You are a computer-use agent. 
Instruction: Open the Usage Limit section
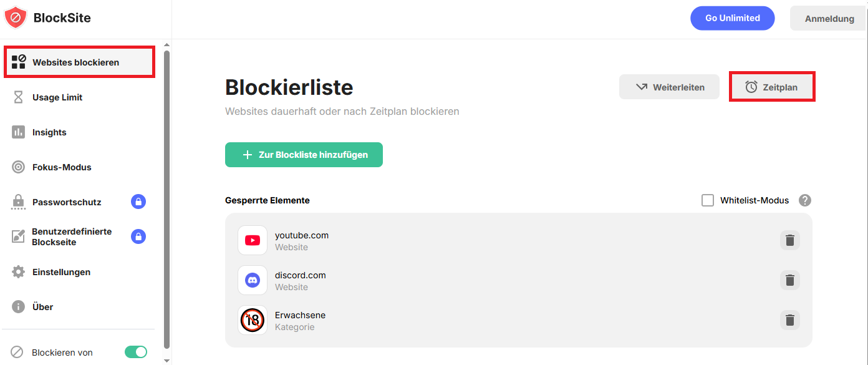pyautogui.click(x=57, y=97)
